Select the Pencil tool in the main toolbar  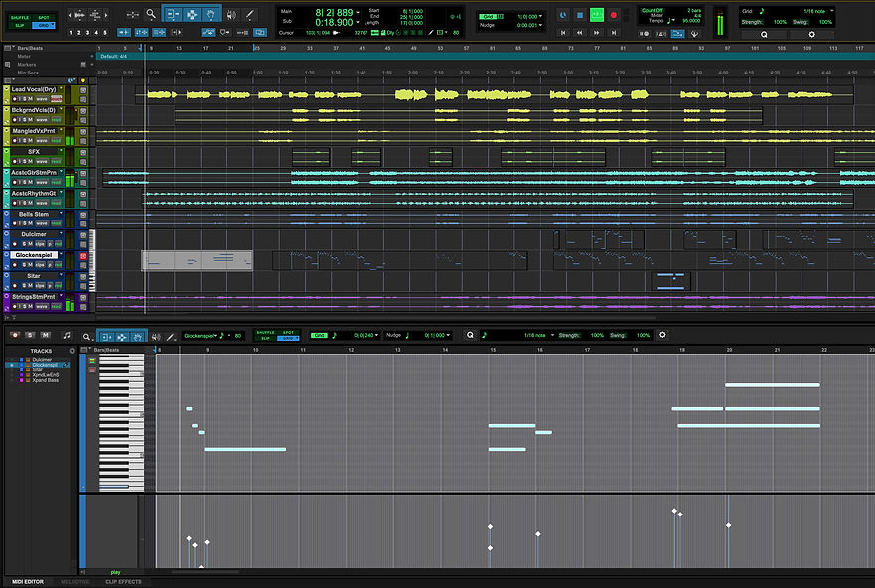(248, 14)
